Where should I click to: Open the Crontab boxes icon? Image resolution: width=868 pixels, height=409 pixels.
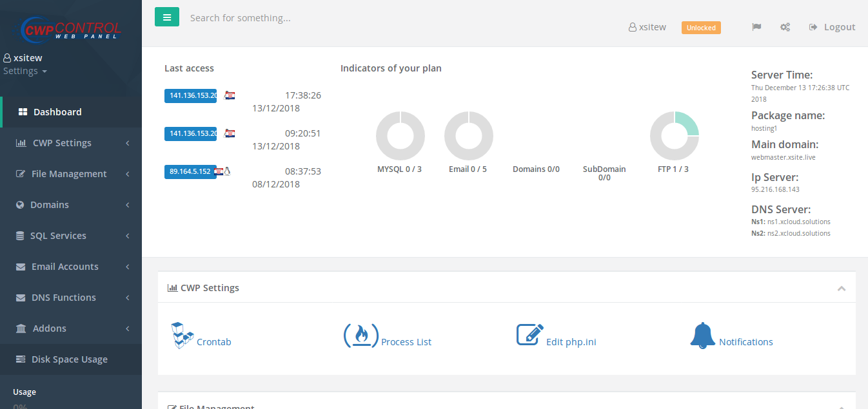coord(182,336)
